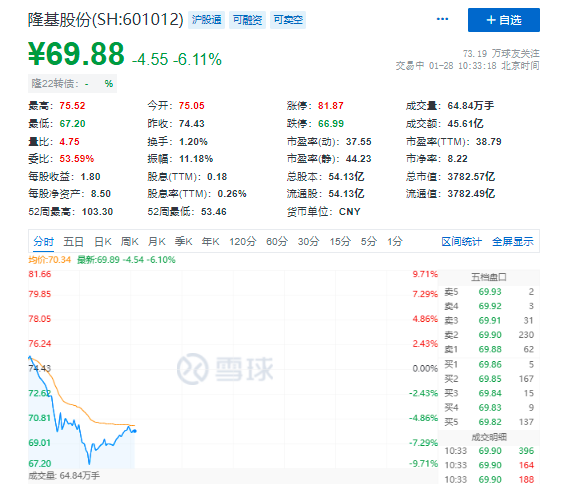This screenshot has width=567, height=484.
Task: Open the 1分 chart tab
Action: [x=395, y=241]
